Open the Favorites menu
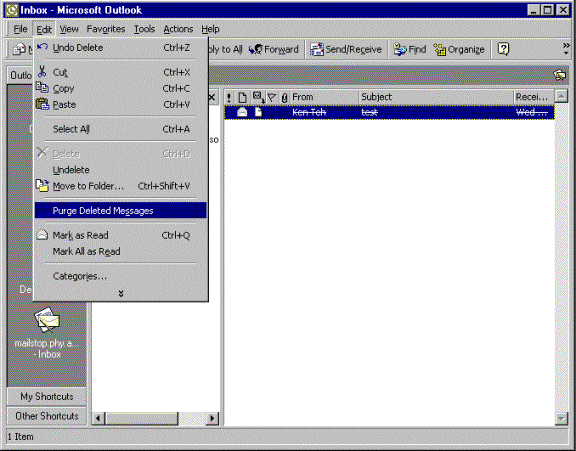The width and height of the screenshot is (576, 451). tap(106, 29)
